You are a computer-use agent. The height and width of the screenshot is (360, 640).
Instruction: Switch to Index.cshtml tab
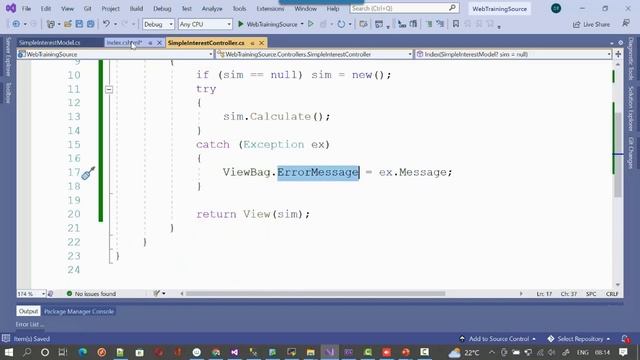(124, 42)
